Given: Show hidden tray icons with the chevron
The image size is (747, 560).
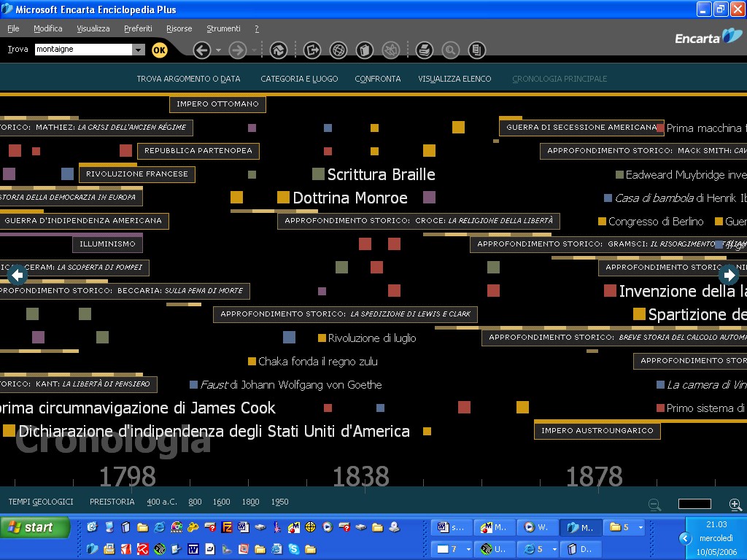Looking at the screenshot, I should pos(685,539).
